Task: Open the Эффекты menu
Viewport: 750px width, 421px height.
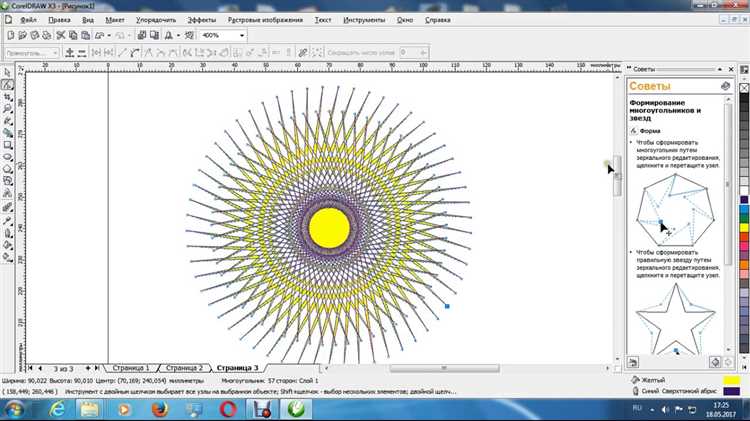Action: coord(201,19)
